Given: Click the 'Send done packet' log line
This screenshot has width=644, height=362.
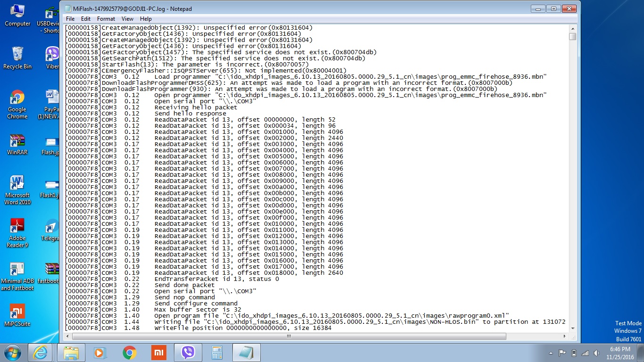Looking at the screenshot, I should [140, 285].
